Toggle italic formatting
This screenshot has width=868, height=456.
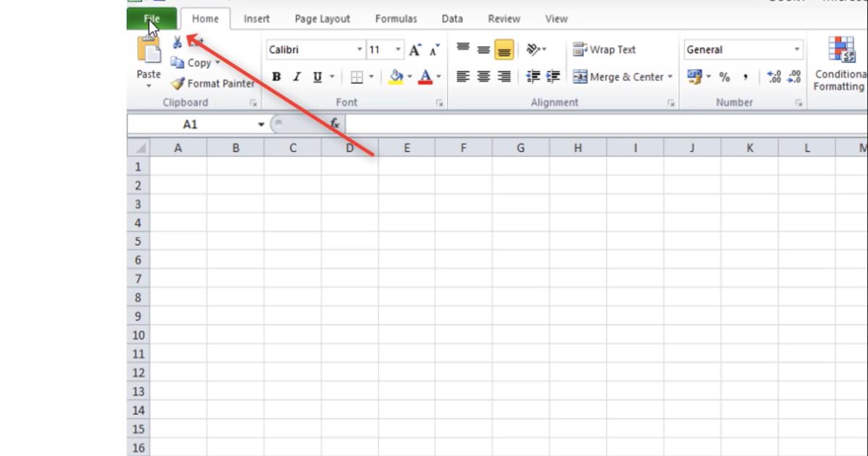[x=297, y=76]
